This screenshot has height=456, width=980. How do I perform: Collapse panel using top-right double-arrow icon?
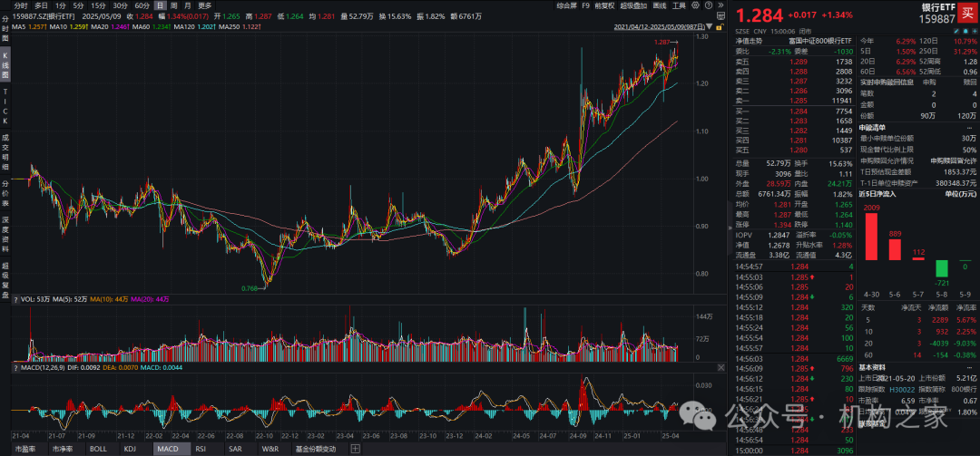tap(720, 5)
